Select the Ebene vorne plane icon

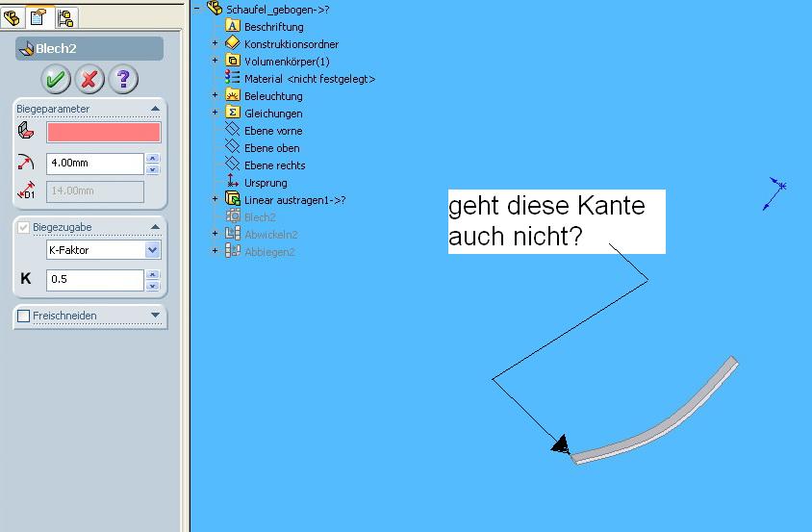[233, 130]
